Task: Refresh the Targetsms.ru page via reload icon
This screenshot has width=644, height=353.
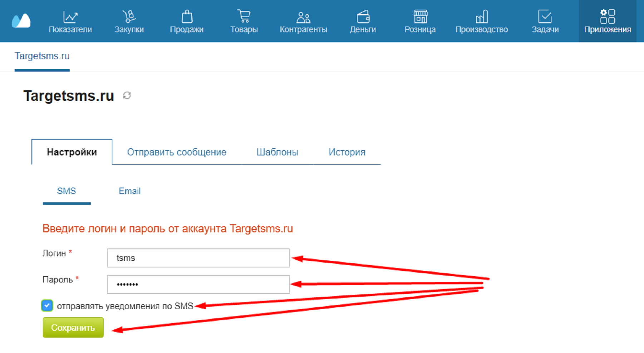Action: (x=127, y=96)
